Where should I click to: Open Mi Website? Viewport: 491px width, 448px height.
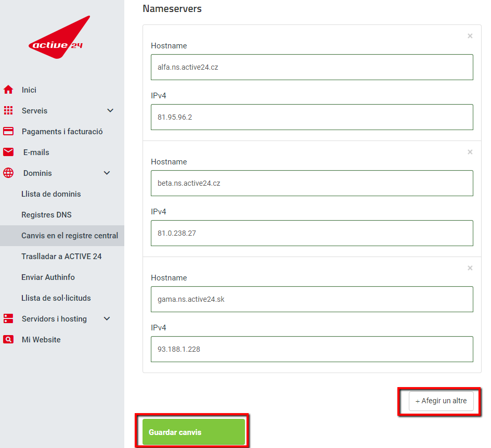[x=41, y=340]
